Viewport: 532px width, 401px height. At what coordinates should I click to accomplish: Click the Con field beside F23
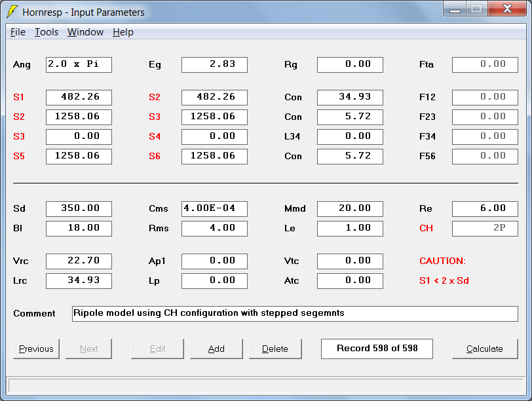(x=350, y=117)
